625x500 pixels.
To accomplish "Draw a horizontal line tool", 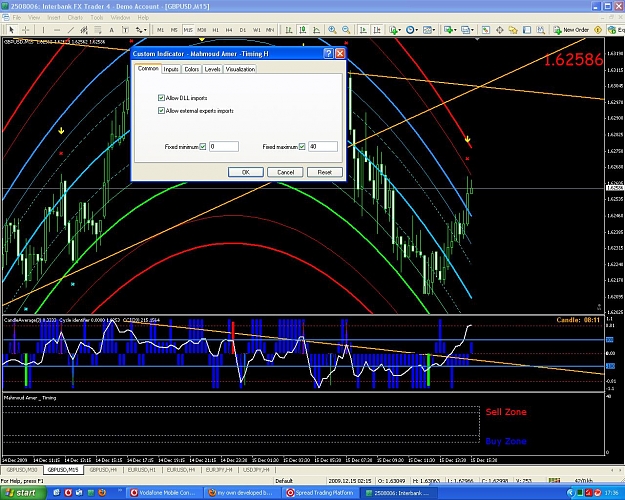I will coord(57,30).
